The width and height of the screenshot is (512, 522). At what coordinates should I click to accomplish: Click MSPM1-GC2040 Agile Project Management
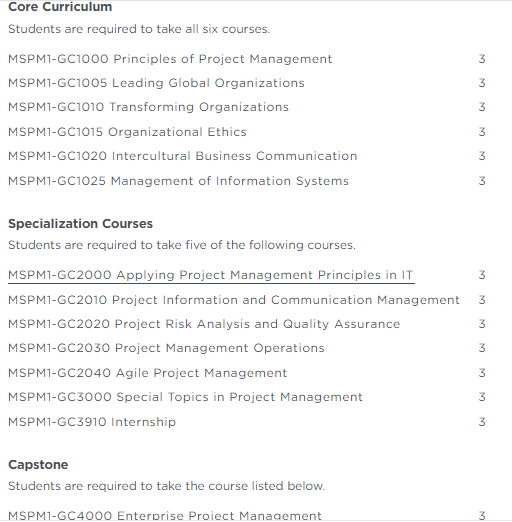point(148,373)
